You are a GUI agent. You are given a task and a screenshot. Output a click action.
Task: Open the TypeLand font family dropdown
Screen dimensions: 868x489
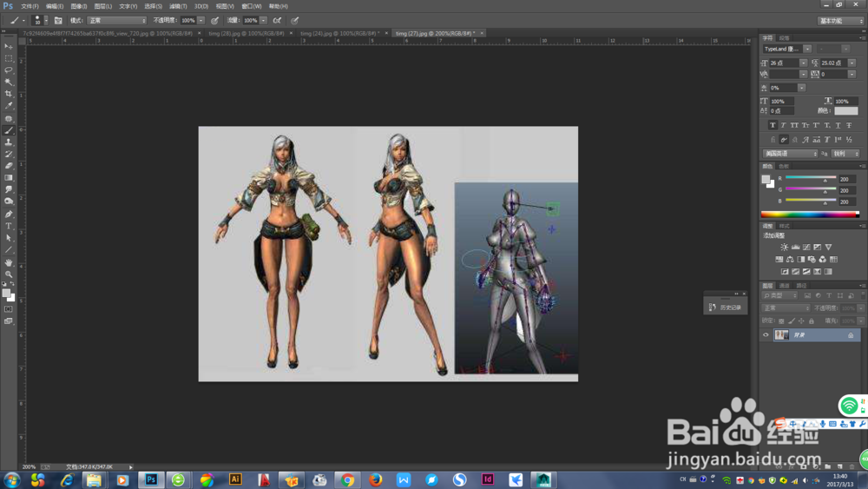coord(806,50)
